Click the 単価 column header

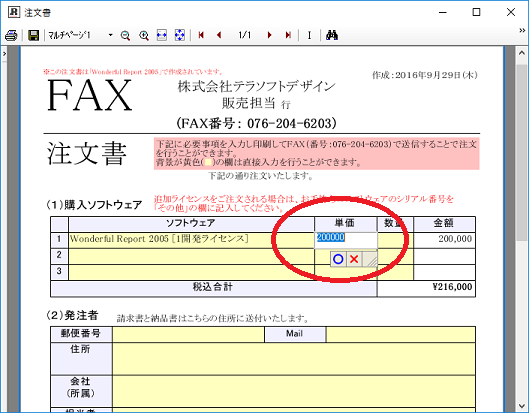346,224
